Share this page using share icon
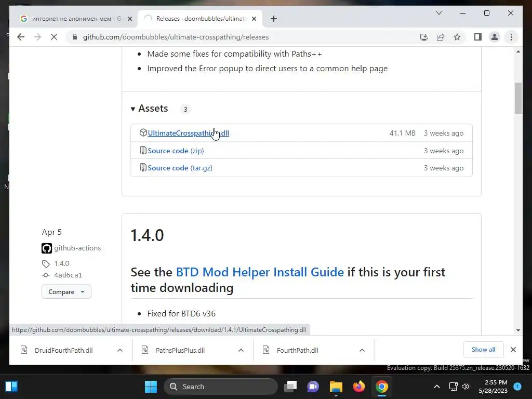This screenshot has height=399, width=532. [441, 37]
